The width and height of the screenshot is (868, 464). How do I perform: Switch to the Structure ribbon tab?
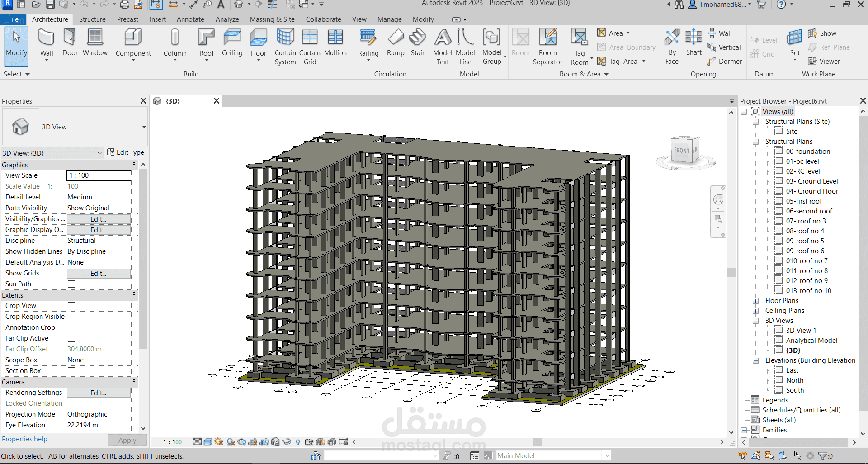(x=92, y=19)
